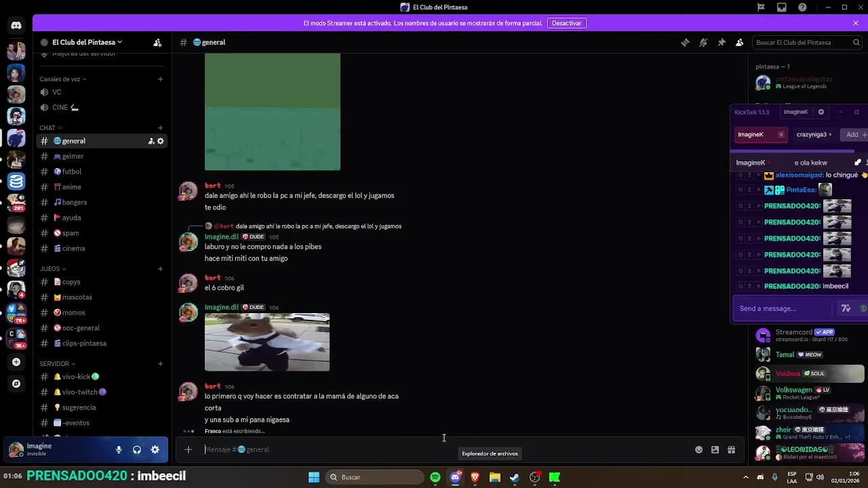Screen dimensions: 868x488
Task: Open invite people icon beside server name
Action: pos(157,42)
